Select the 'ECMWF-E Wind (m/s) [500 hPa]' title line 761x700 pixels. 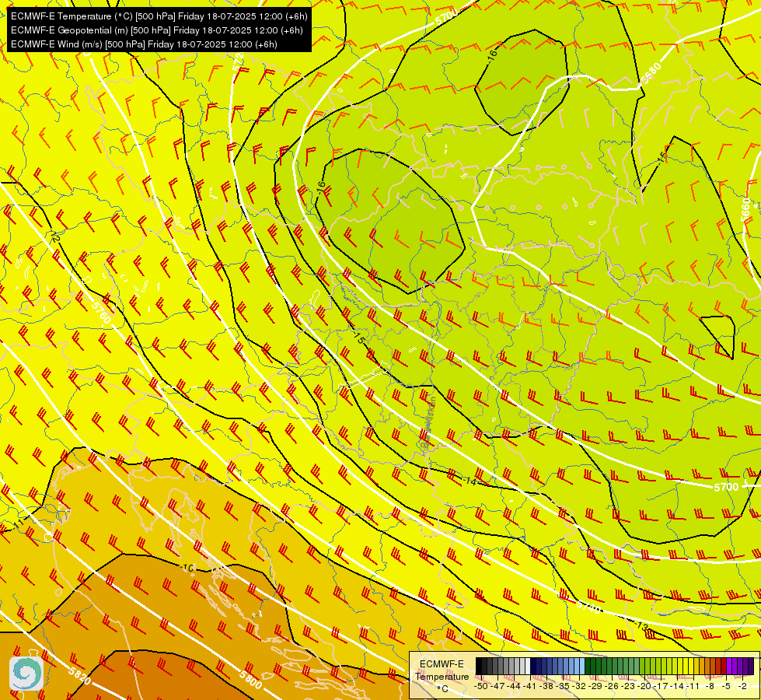tap(144, 44)
